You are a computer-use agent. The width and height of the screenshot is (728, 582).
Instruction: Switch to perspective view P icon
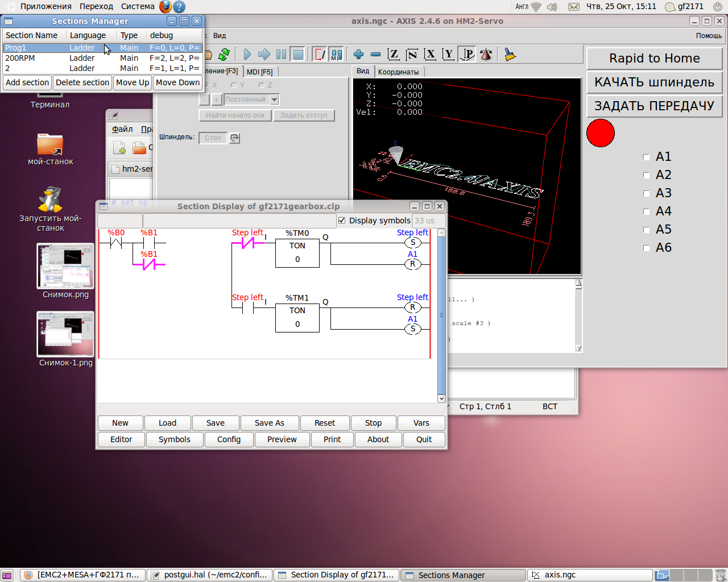(467, 55)
